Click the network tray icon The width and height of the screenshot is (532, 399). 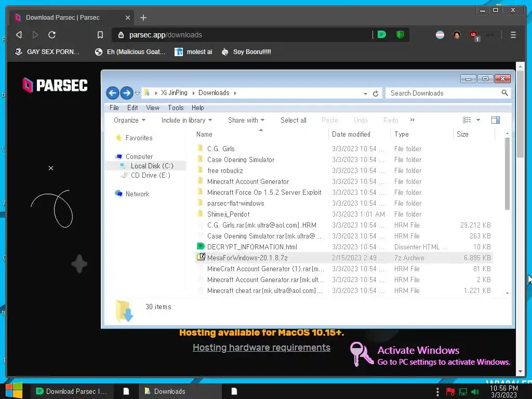463,392
